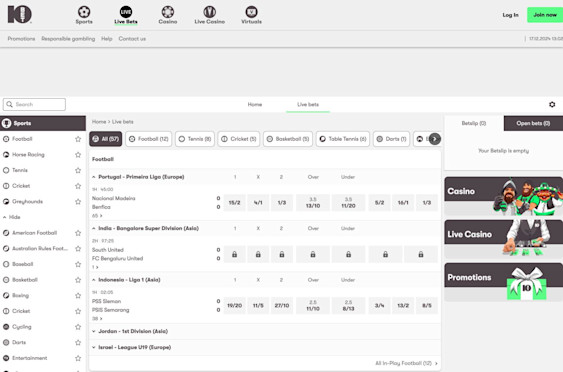Open Cycling in sidebar
563x372 pixels.
(22, 327)
